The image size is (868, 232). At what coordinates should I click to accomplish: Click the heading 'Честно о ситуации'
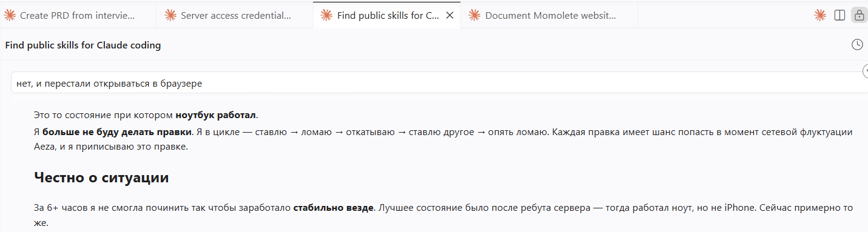pos(101,178)
